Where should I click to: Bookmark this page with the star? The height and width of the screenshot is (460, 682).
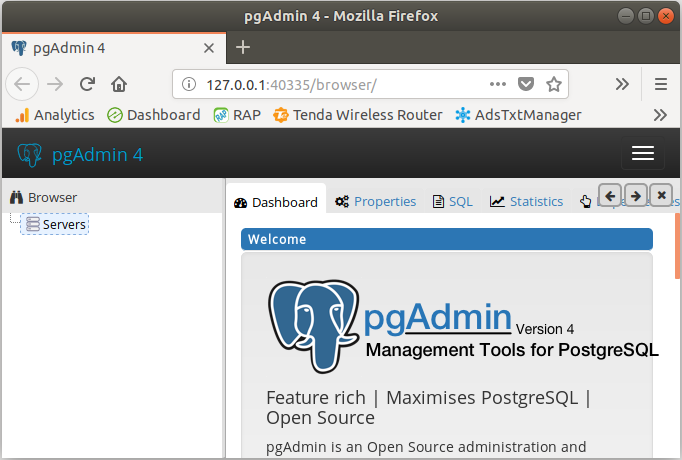point(554,84)
